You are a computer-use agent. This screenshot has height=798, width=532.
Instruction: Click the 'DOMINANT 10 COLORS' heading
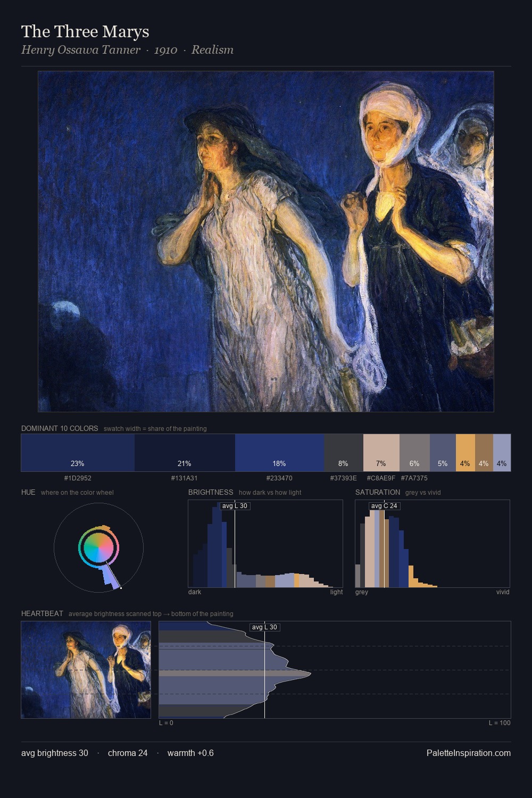(60, 429)
